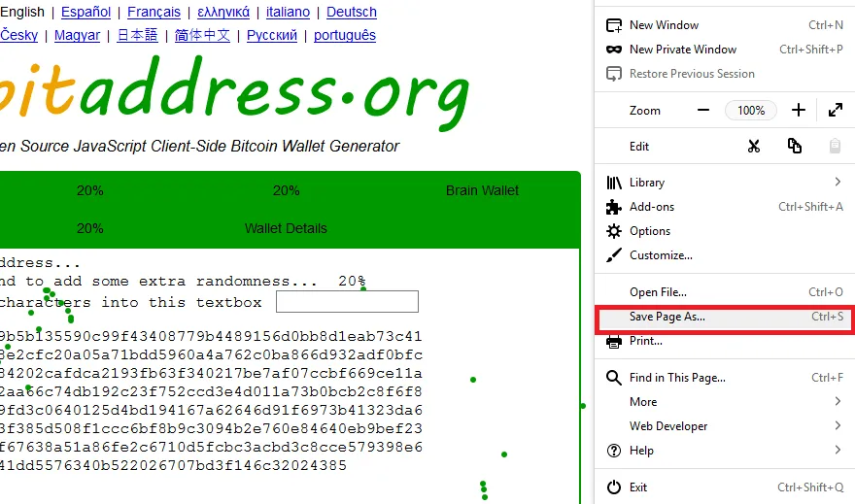Reset zoom using the 100% button
Viewport: 855px width, 504px height.
click(x=751, y=110)
